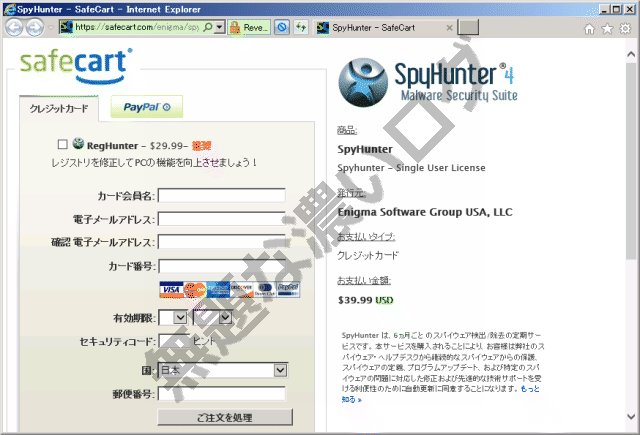640x435 pixels.
Task: Switch to the PayPal payment tab
Action: point(147,107)
